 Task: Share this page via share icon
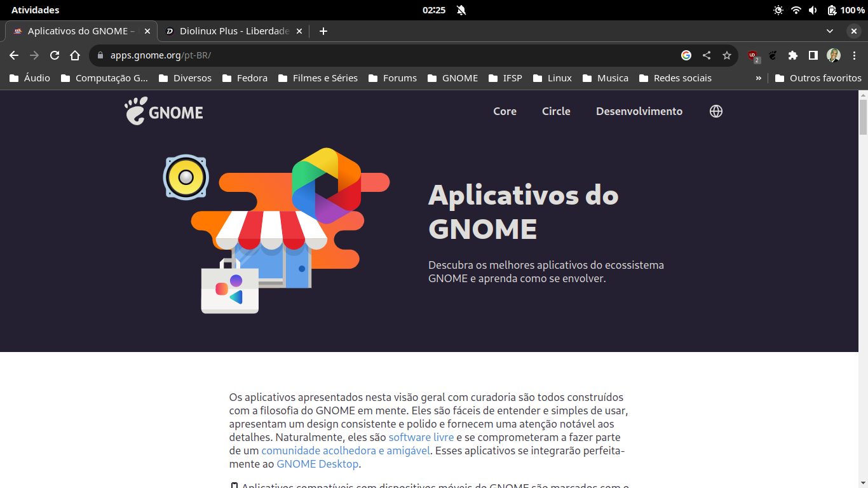point(707,55)
